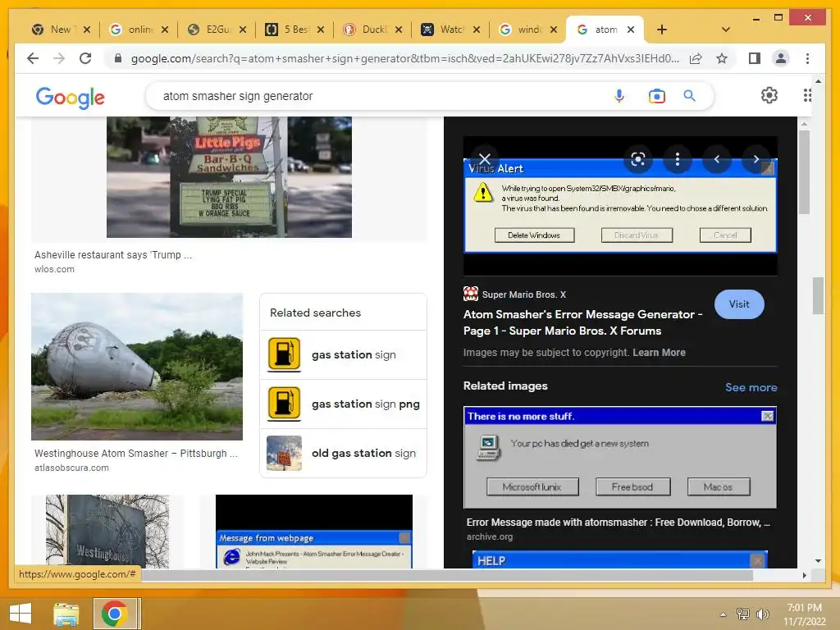Screen dimensions: 840x630
Task: Open the Chrome three-dot menu
Action: click(807, 58)
